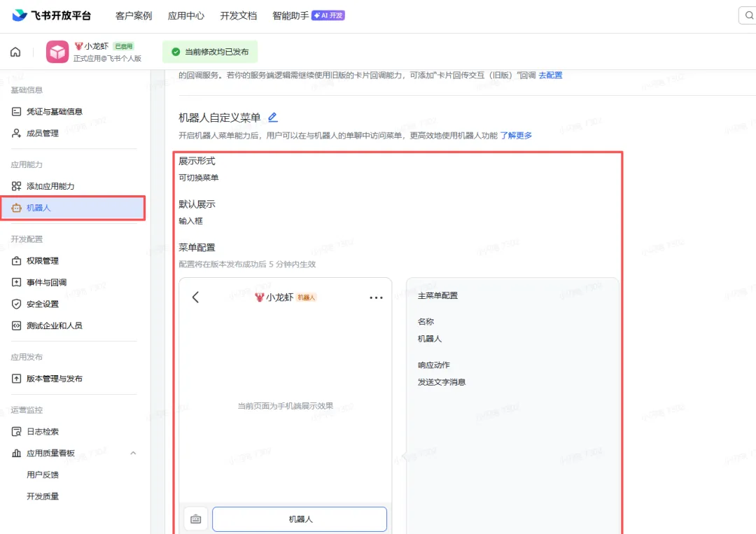Image resolution: width=756 pixels, height=534 pixels.
Task: Click 当前页面为手机端展示效果 hint text
Action: (x=286, y=406)
